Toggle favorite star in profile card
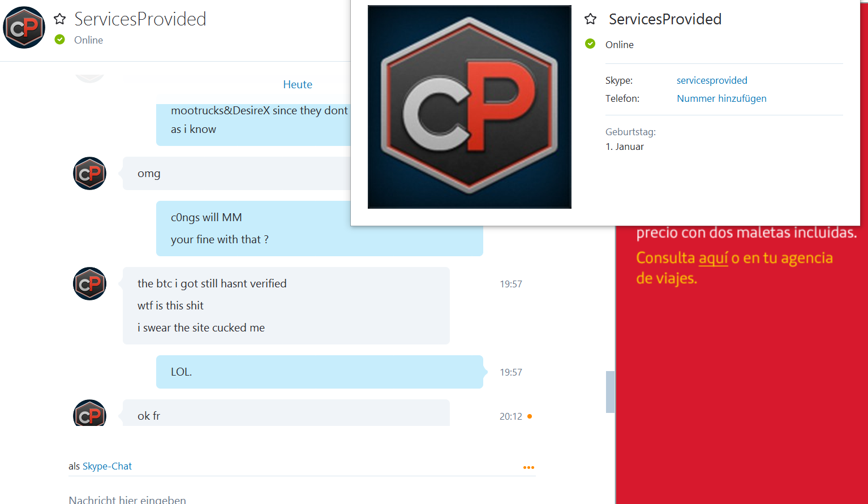Screen dimensions: 868x504 [x=590, y=19]
